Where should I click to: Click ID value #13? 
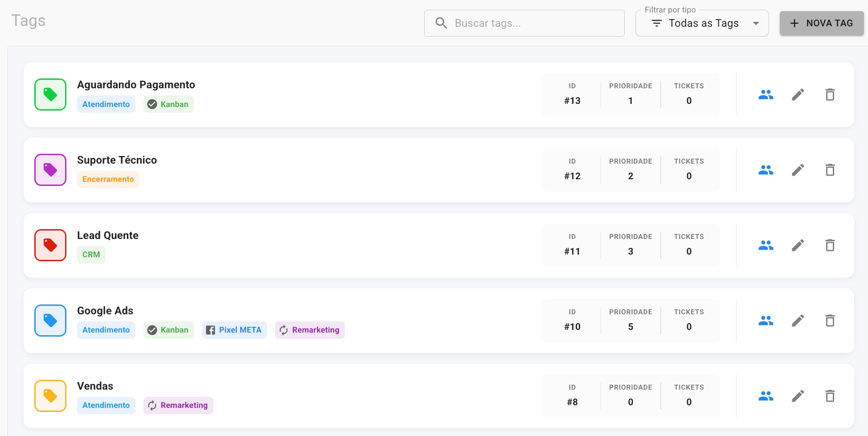[572, 101]
